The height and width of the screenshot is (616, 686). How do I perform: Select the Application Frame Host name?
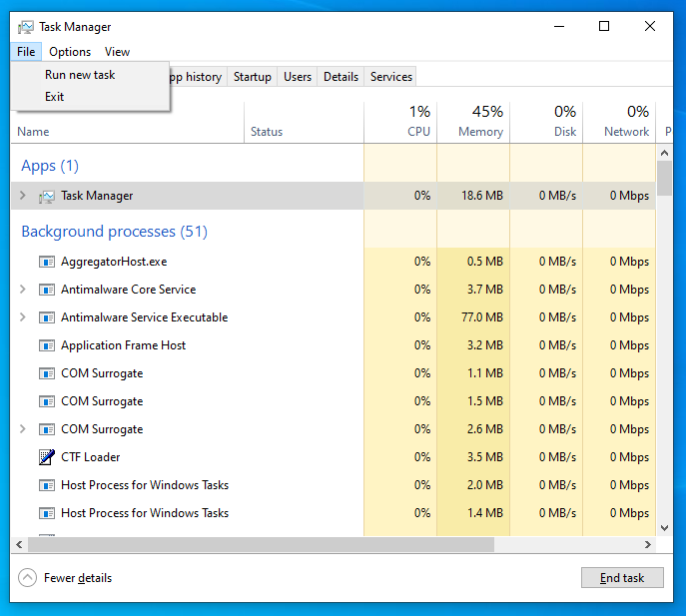pos(124,345)
